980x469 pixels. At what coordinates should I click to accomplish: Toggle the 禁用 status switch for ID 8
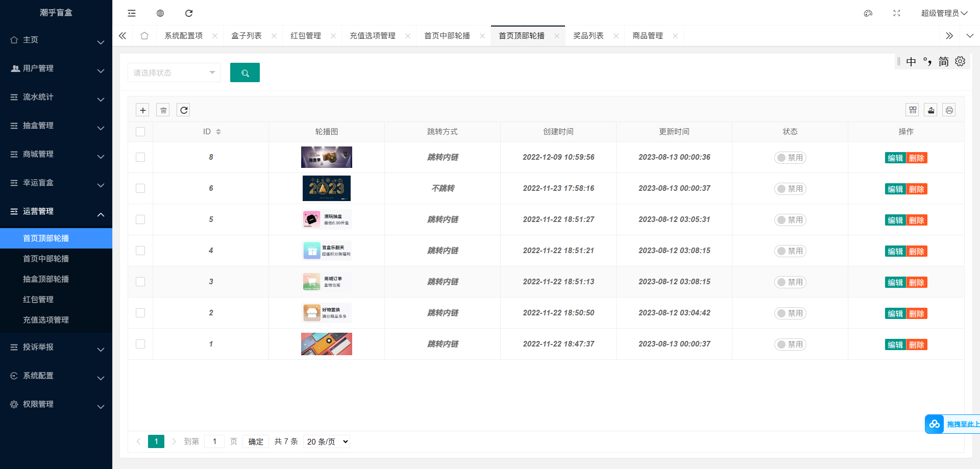790,158
